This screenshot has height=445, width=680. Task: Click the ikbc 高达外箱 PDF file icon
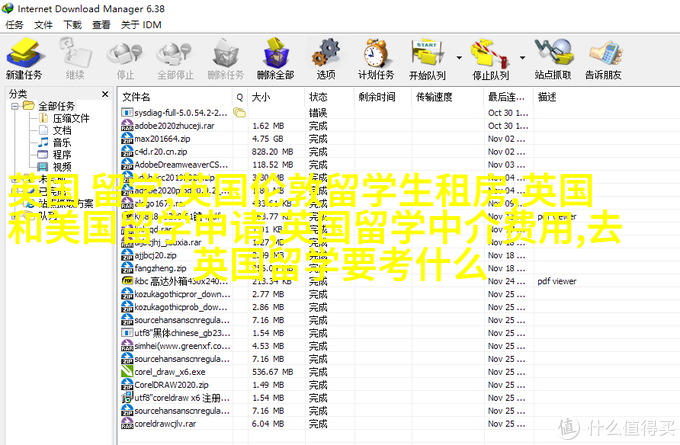[x=127, y=281]
